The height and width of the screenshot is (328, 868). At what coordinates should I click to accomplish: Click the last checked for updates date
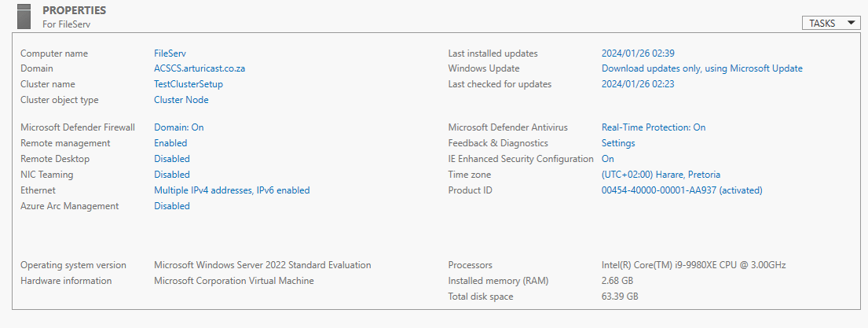[x=638, y=84]
